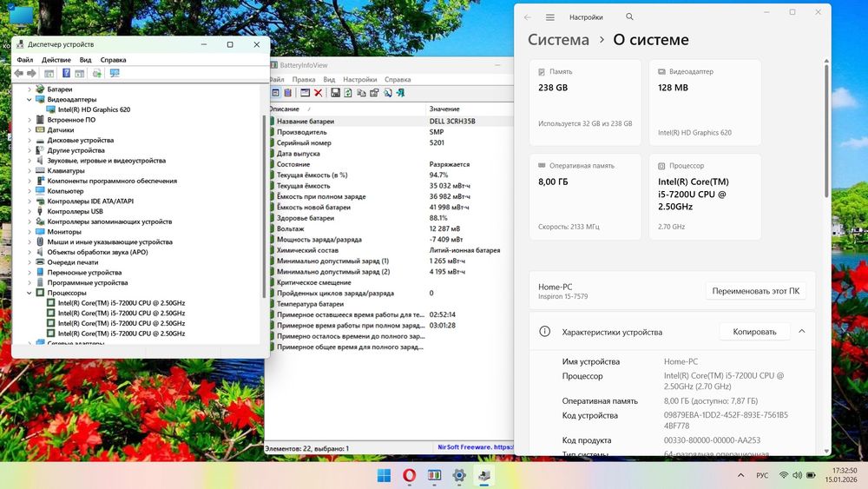
Task: Expand the Очереди печати node
Action: pyautogui.click(x=30, y=262)
